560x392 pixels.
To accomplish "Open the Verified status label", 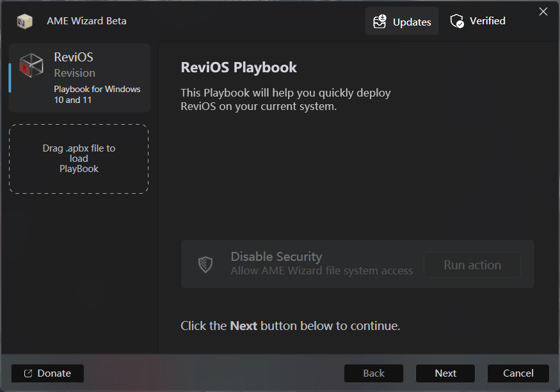I will tap(487, 21).
